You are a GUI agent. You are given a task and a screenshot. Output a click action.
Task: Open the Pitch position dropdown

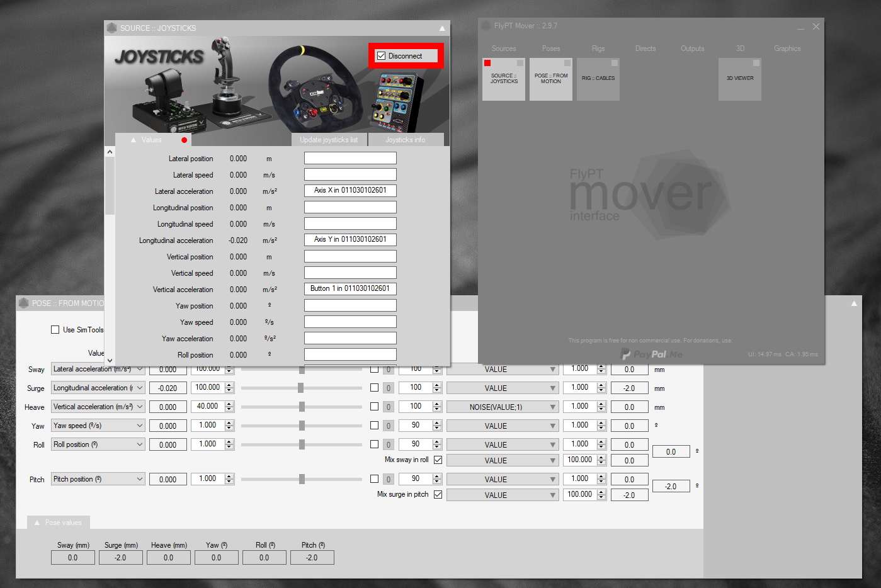pos(98,479)
